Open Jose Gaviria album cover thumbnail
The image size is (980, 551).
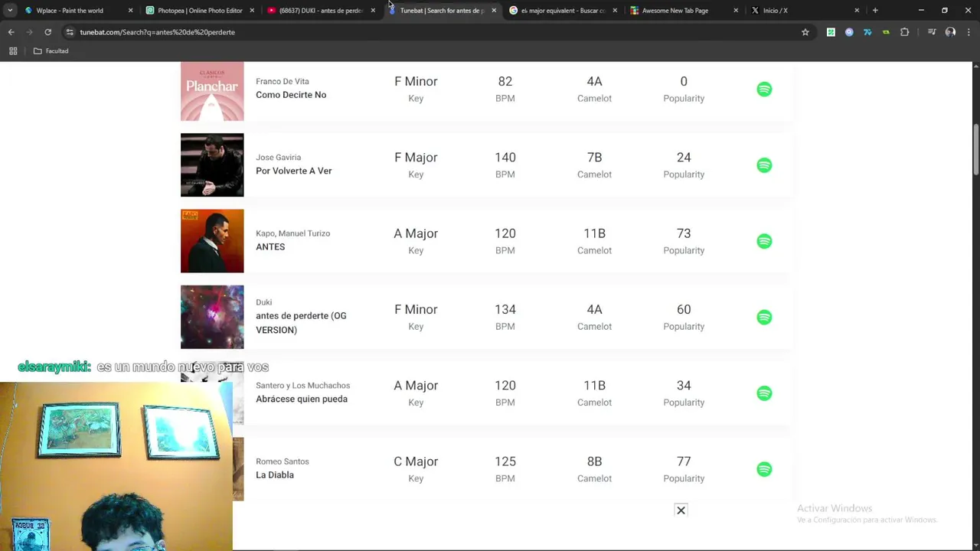tap(212, 165)
